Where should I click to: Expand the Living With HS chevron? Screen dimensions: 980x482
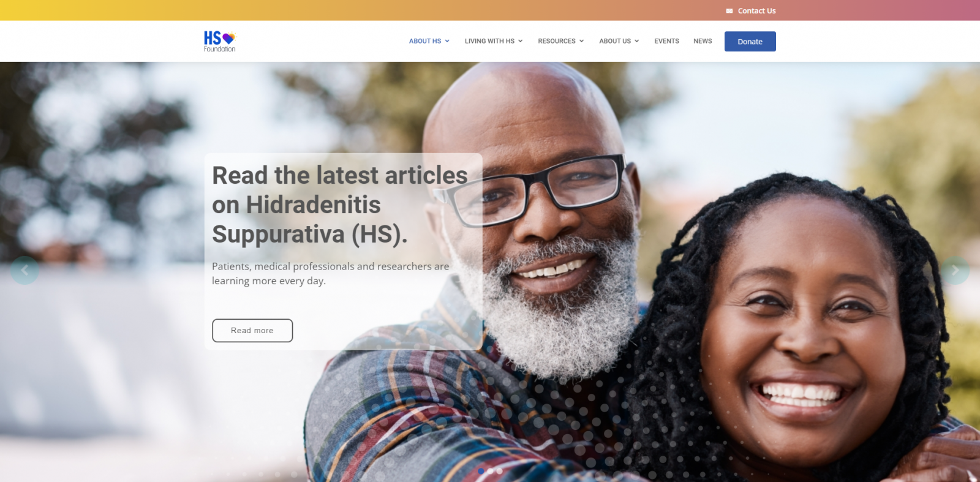click(x=521, y=41)
